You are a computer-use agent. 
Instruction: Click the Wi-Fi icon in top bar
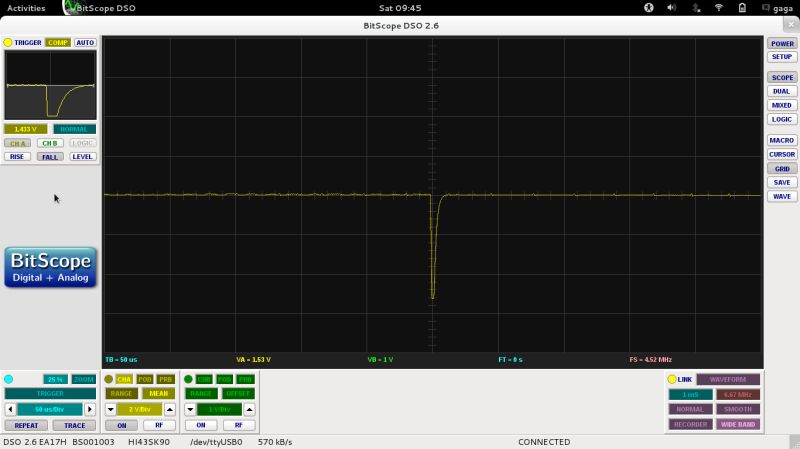(718, 8)
